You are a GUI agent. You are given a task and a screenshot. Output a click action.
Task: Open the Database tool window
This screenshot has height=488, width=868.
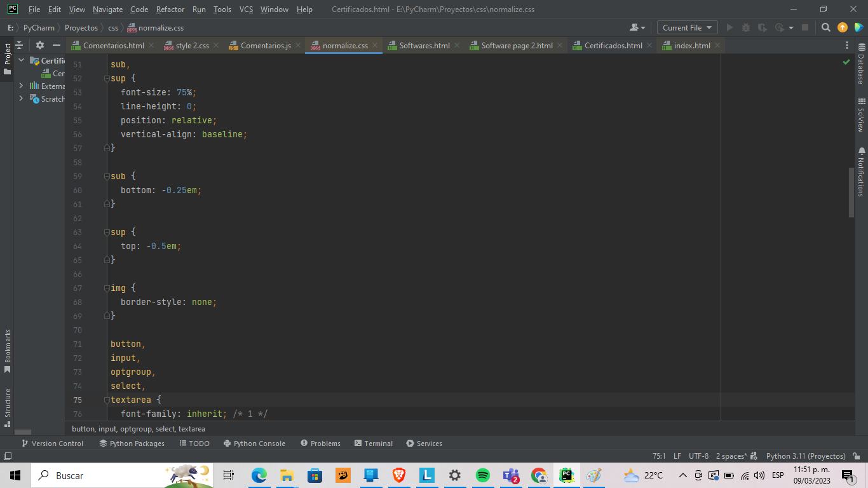coord(862,65)
